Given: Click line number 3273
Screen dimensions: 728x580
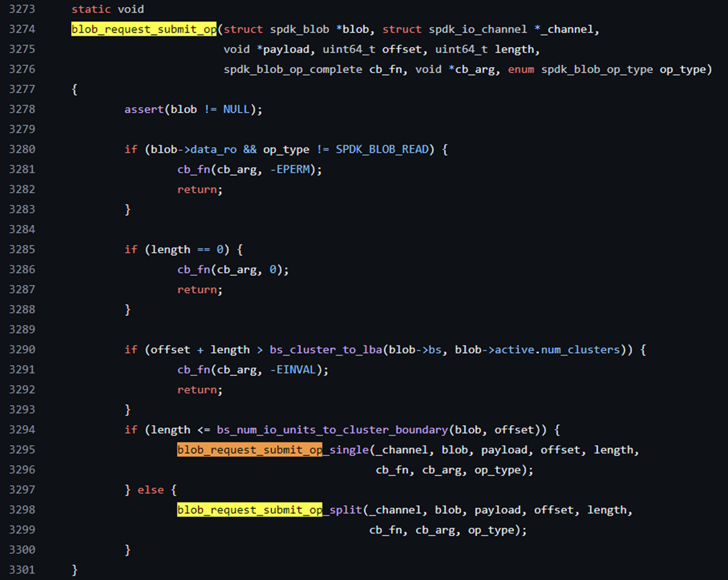Looking at the screenshot, I should click(22, 9).
